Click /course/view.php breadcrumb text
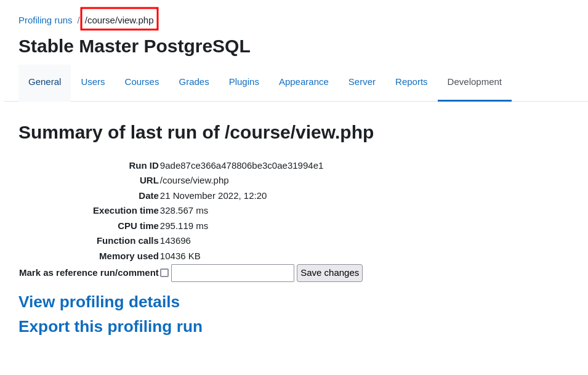This screenshot has width=588, height=375. pyautogui.click(x=119, y=20)
